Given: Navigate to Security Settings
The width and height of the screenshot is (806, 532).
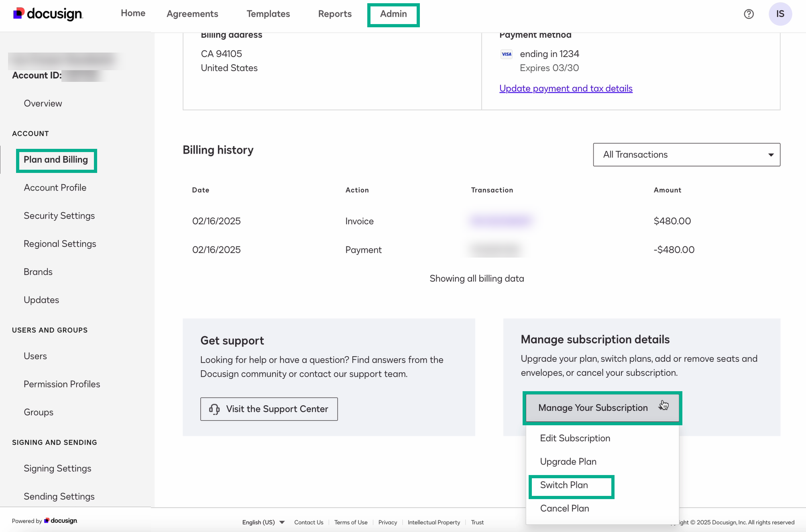Looking at the screenshot, I should 59,215.
